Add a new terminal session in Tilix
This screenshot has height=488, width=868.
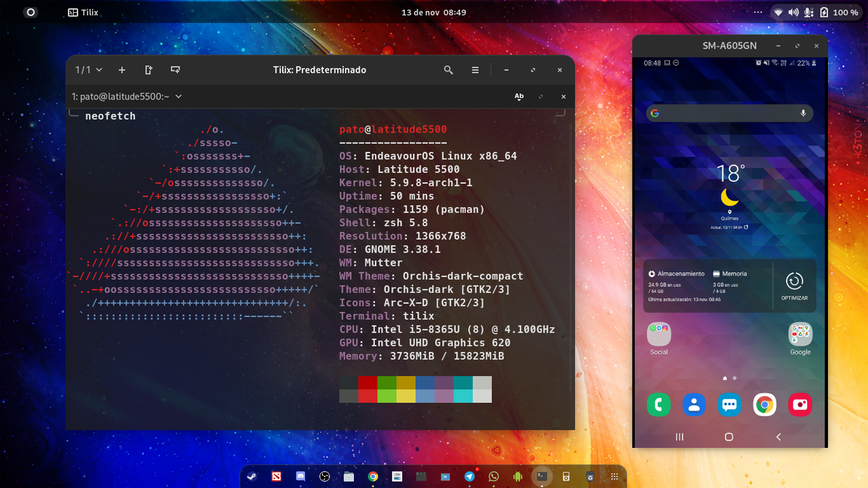click(122, 70)
